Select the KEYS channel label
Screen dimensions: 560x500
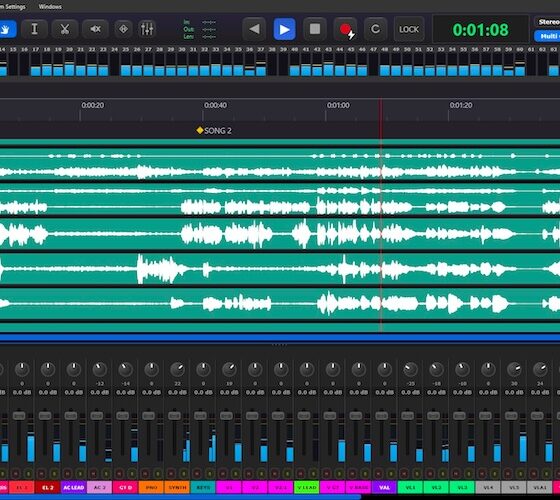click(x=203, y=487)
